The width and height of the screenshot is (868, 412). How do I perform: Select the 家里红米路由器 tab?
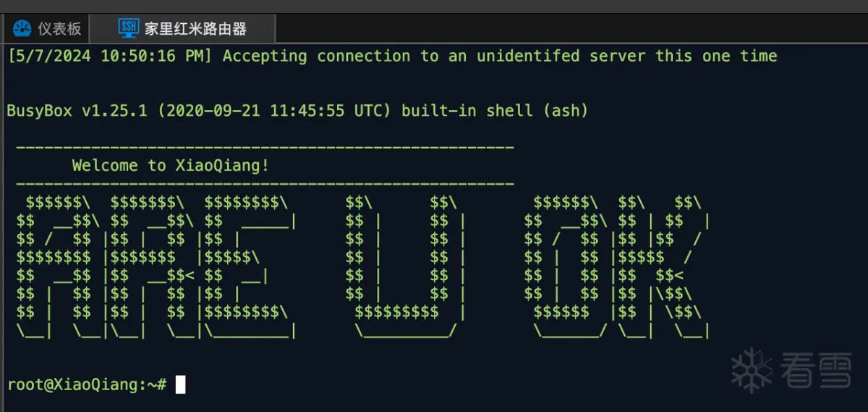pyautogui.click(x=195, y=29)
